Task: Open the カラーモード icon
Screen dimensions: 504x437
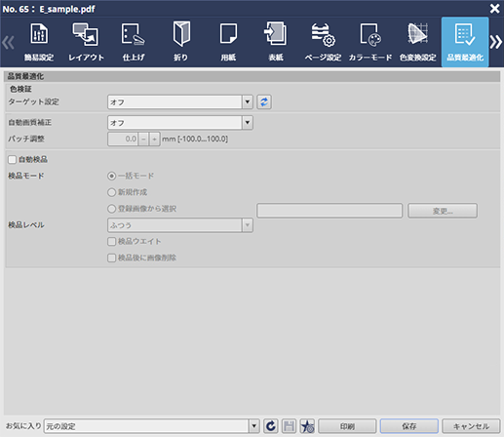Action: [370, 42]
